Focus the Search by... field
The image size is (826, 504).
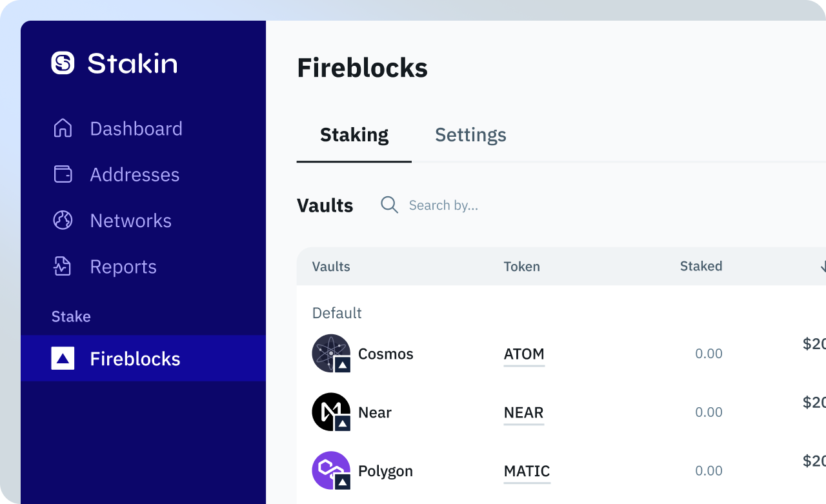pyautogui.click(x=443, y=205)
